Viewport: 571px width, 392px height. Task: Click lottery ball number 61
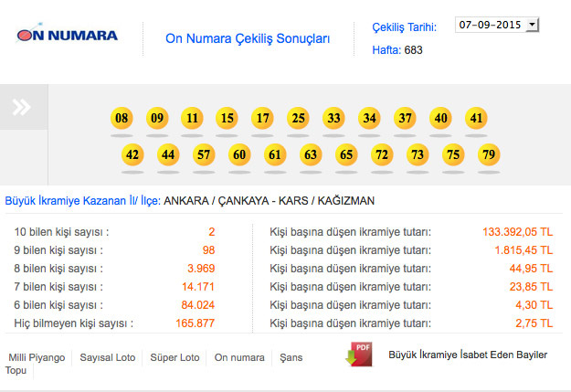pyautogui.click(x=275, y=154)
